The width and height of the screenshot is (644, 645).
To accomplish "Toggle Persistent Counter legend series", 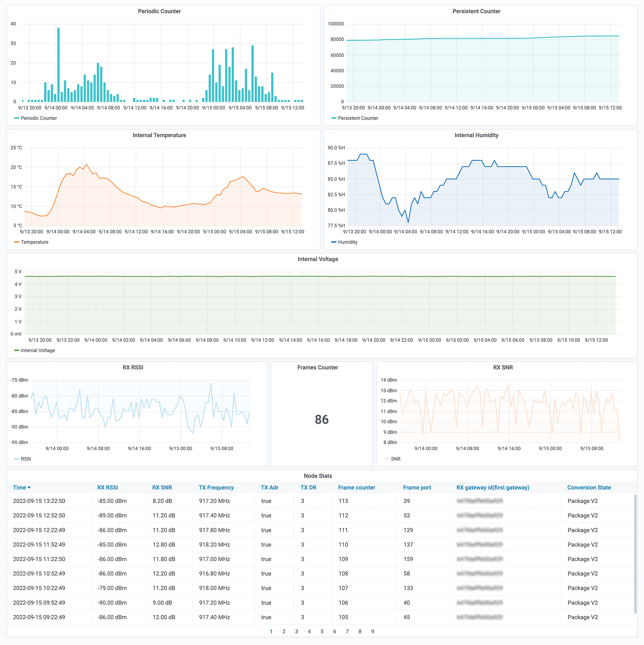I will coord(357,118).
